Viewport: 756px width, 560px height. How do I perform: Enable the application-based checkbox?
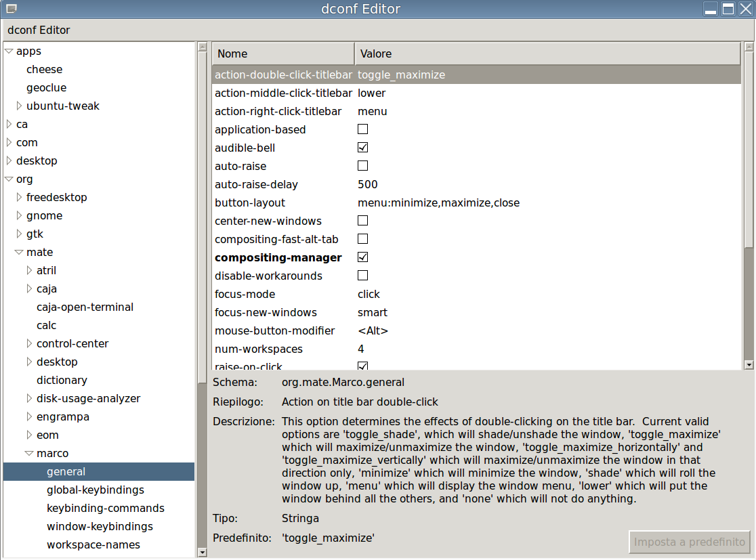(x=362, y=129)
